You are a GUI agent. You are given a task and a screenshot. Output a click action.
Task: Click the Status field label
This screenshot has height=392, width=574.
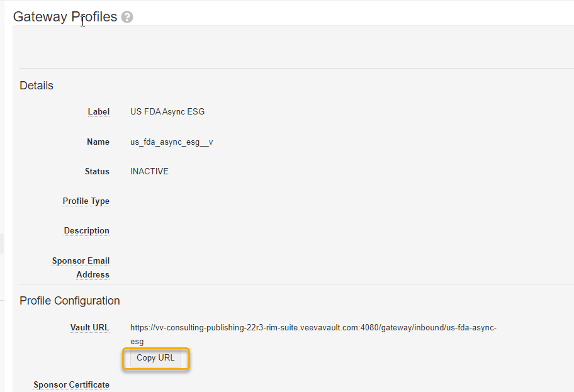pos(97,171)
